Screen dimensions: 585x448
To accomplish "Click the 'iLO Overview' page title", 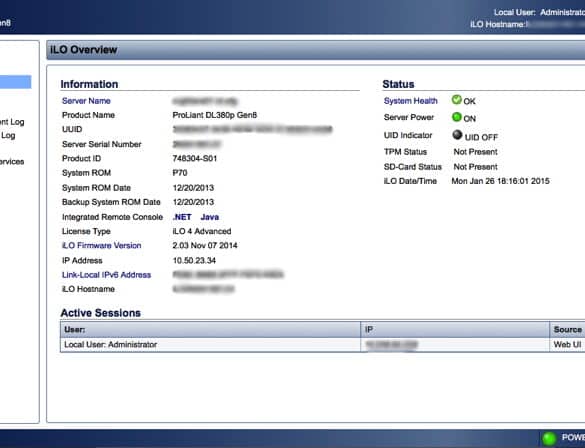I will 84,50.
